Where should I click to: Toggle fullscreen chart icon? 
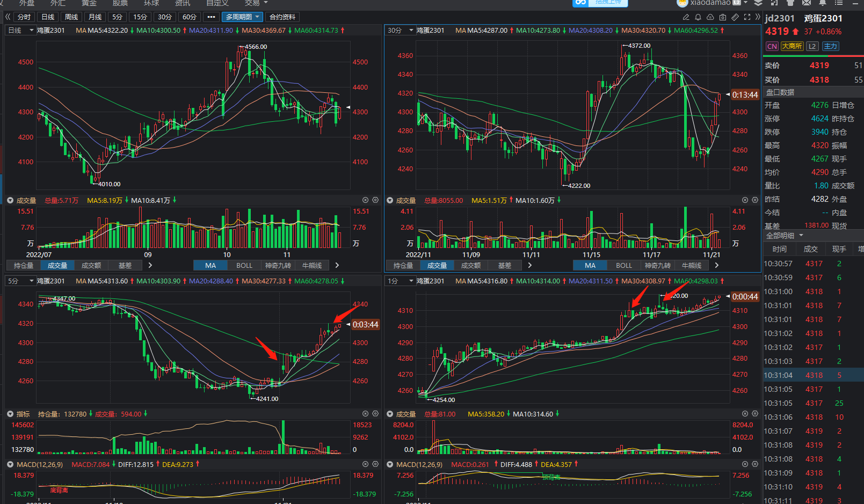click(747, 17)
